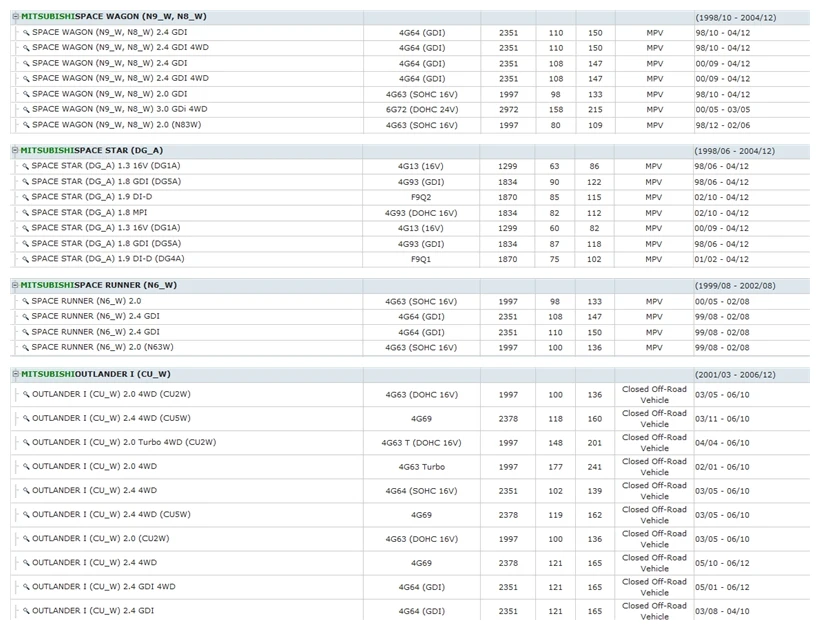This screenshot has height=630, width=820.
Task: Click magnifier icon beside OUTLANDER I 2.0 Turbo 4WD (CU2W)
Action: [x=26, y=443]
